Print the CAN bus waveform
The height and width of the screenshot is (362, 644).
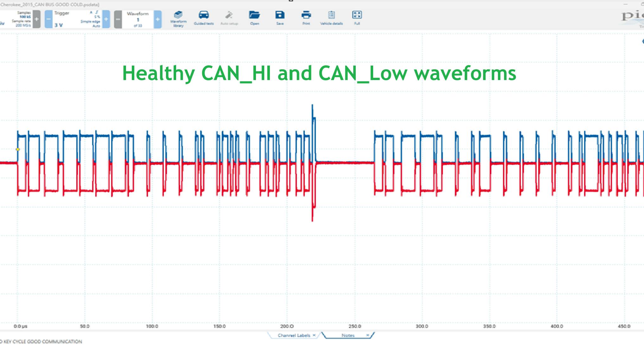click(306, 17)
